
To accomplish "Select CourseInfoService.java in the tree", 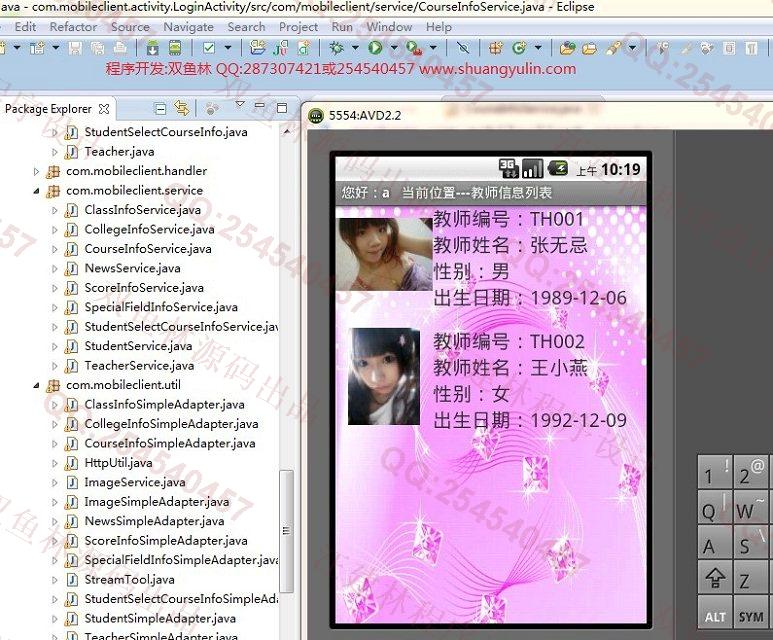I will click(x=148, y=249).
